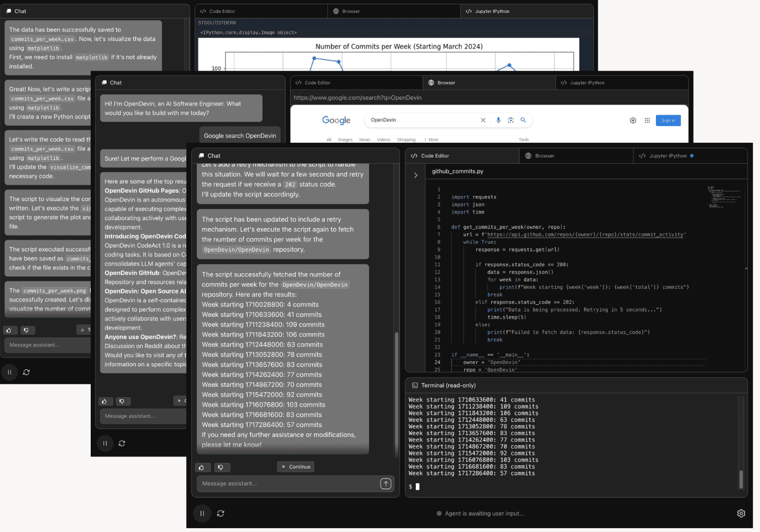This screenshot has height=532, width=760.
Task: Click code editor minimap
Action: [x=724, y=197]
